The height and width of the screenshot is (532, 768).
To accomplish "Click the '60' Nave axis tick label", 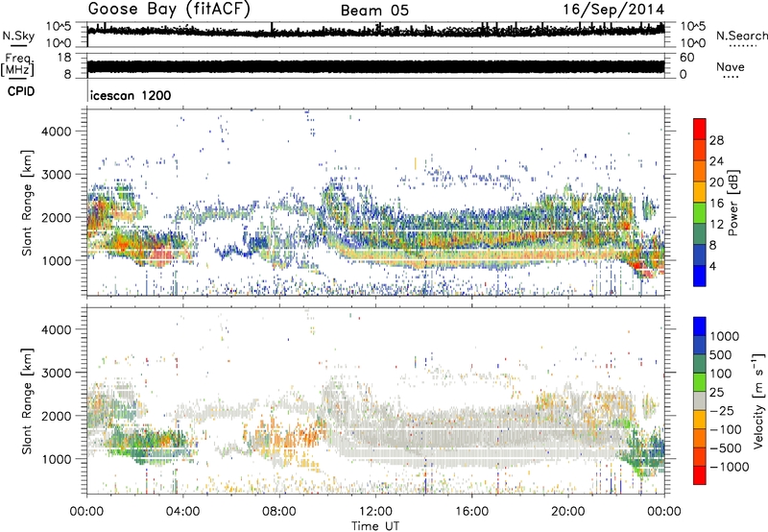I will click(x=686, y=58).
